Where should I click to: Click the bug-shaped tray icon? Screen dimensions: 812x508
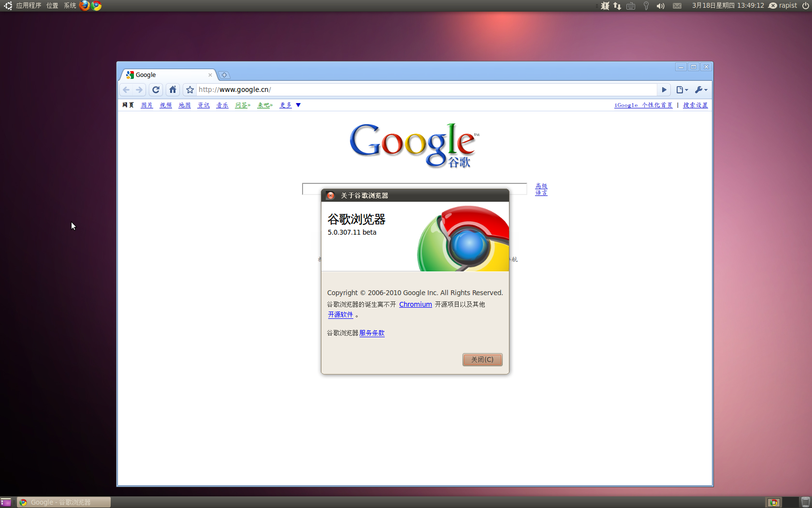pyautogui.click(x=605, y=6)
